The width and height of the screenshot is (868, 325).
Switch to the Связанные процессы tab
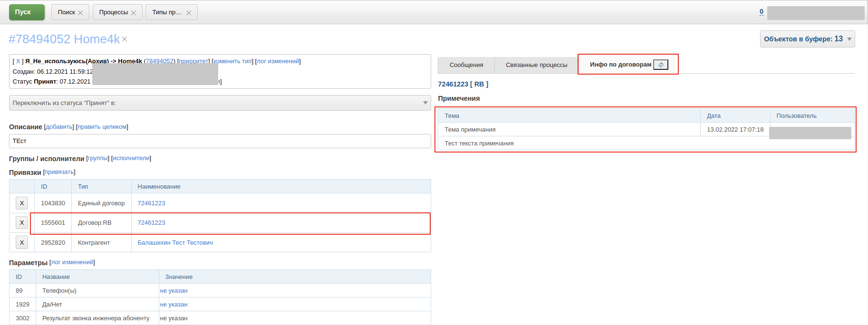point(536,65)
